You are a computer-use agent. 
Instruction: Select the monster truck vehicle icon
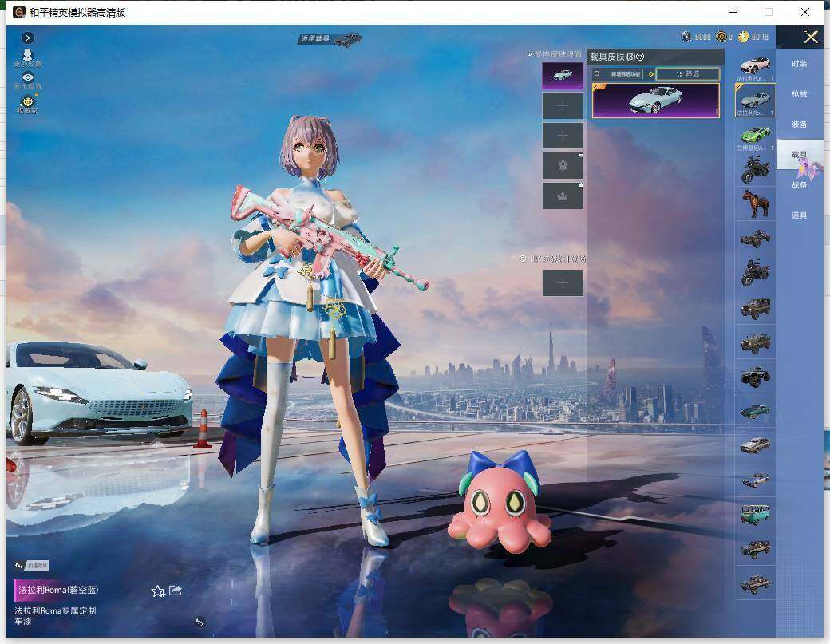click(755, 376)
